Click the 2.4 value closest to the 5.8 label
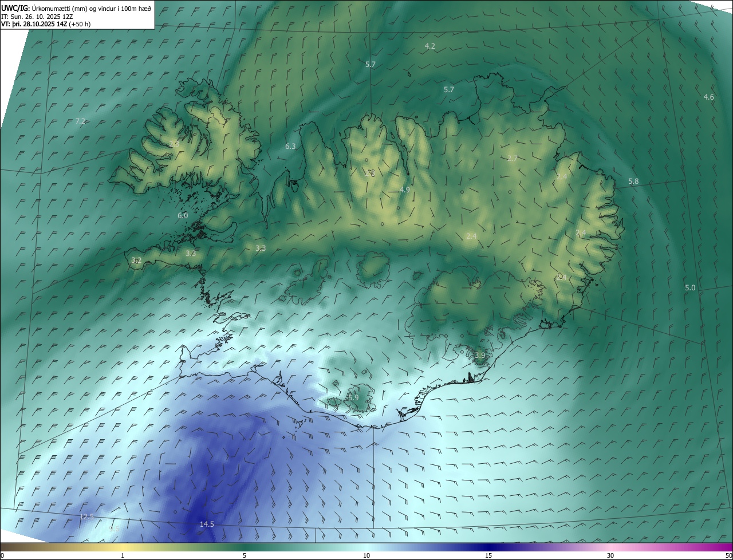 tap(562, 177)
